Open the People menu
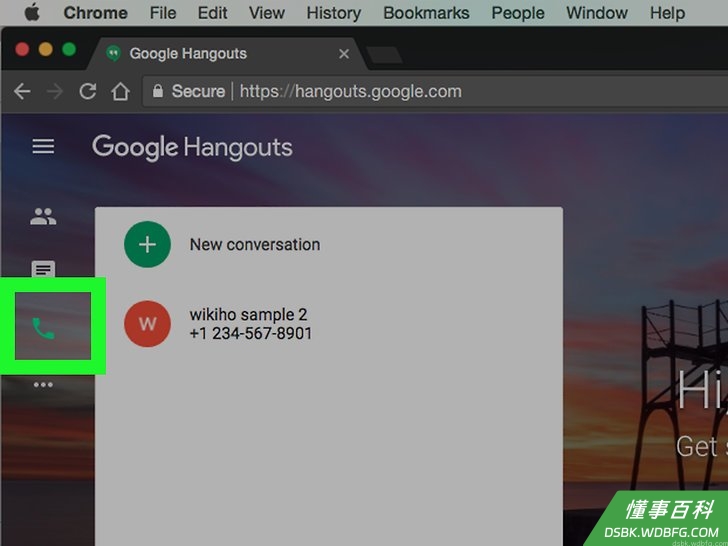This screenshot has height=546, width=728. pyautogui.click(x=518, y=13)
